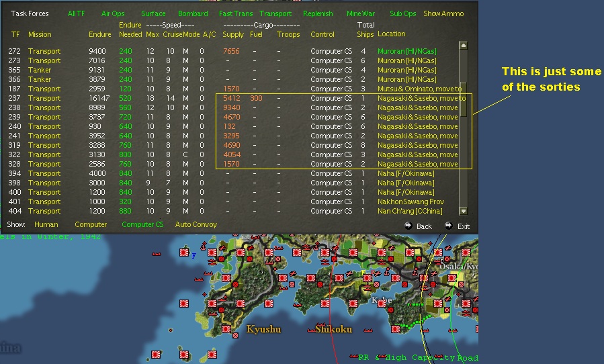
Task: Filter by Bombard mission
Action: tap(193, 13)
